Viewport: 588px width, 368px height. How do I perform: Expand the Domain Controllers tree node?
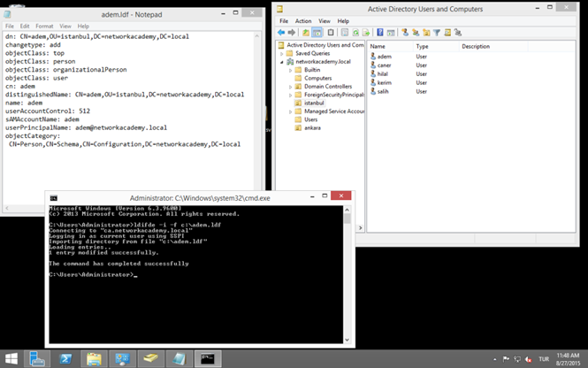[290, 87]
